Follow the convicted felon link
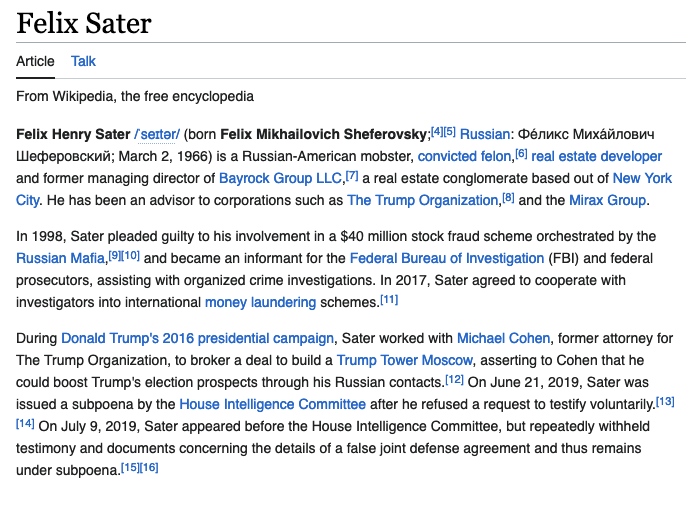686x507 pixels. (464, 156)
